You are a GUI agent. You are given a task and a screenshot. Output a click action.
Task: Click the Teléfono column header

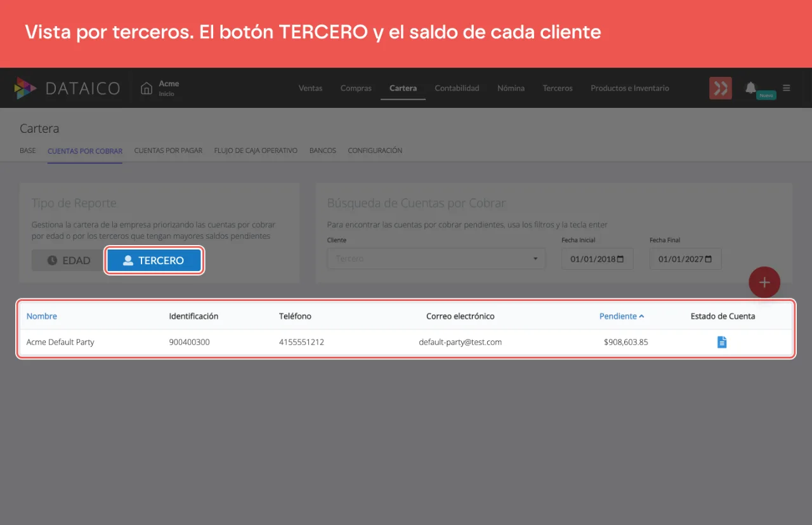click(x=295, y=316)
